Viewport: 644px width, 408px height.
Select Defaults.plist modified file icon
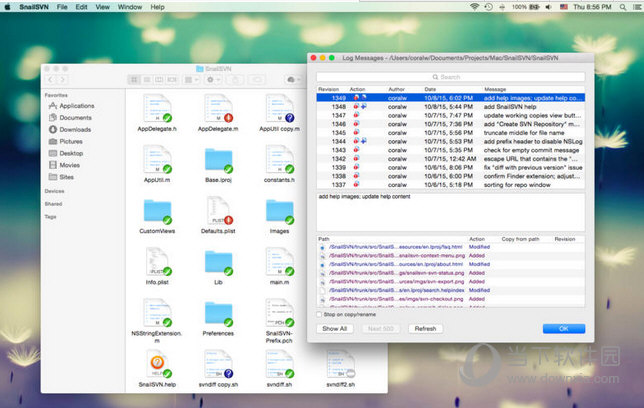(x=218, y=210)
